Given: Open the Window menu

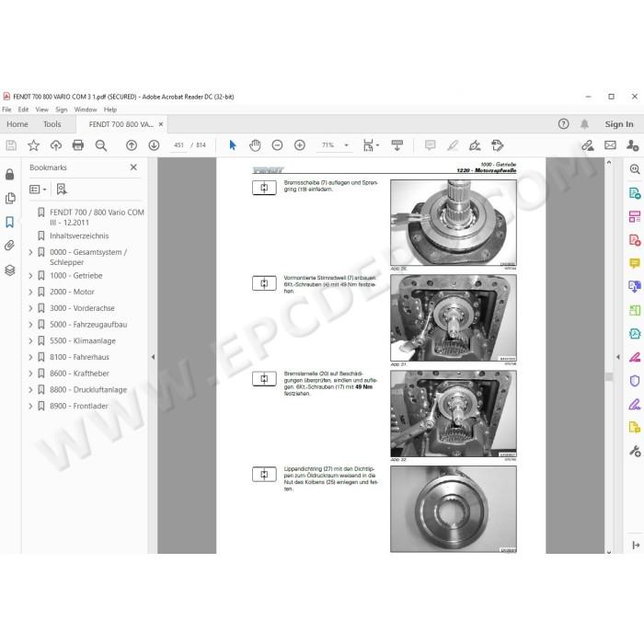Looking at the screenshot, I should point(86,109).
